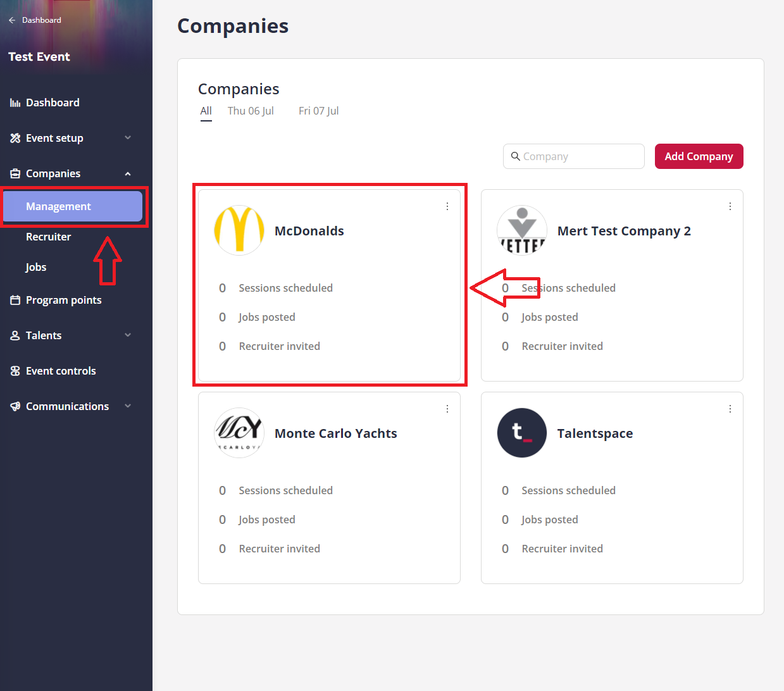
Task: Click the Program points calendar icon
Action: click(x=15, y=300)
